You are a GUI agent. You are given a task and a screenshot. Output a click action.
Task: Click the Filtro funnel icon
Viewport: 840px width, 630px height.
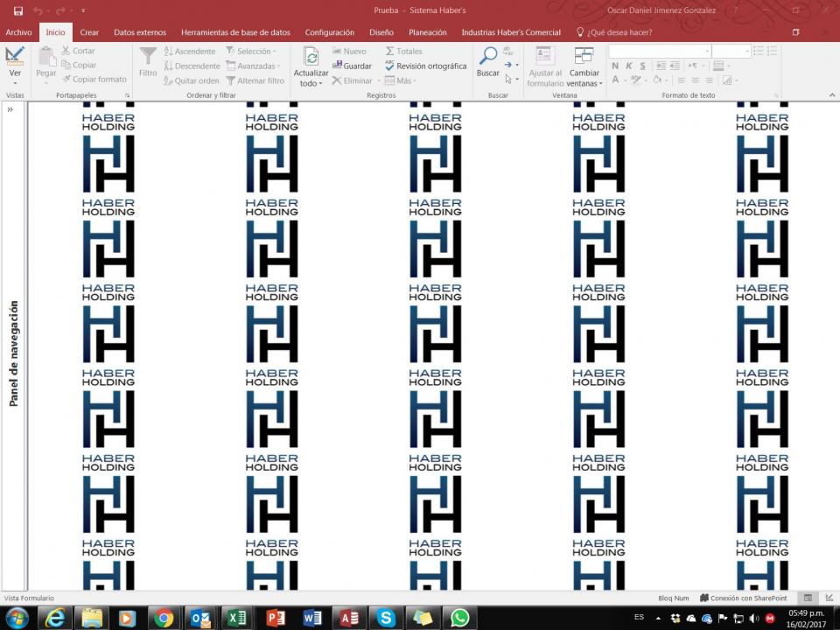[148, 56]
